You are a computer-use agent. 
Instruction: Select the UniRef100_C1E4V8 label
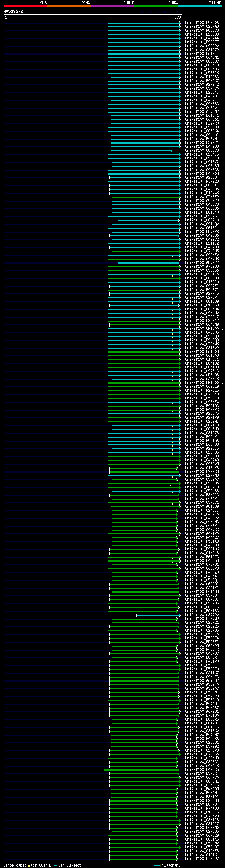pyautogui.click(x=202, y=468)
